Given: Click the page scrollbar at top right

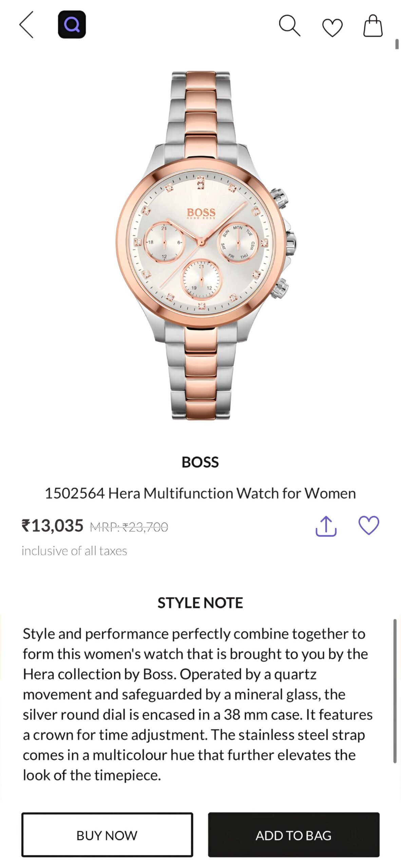Looking at the screenshot, I should [397, 44].
